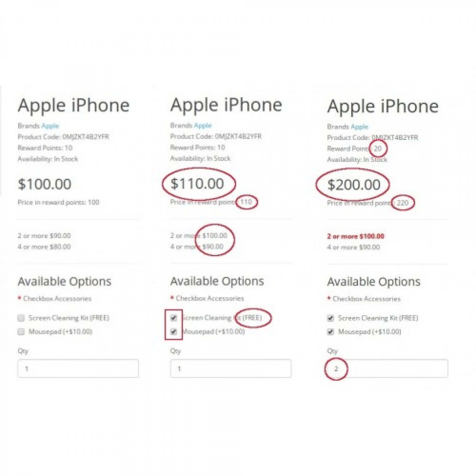The image size is (476, 476).
Task: Click the $110.00 price in middle panel
Action: [x=197, y=184]
